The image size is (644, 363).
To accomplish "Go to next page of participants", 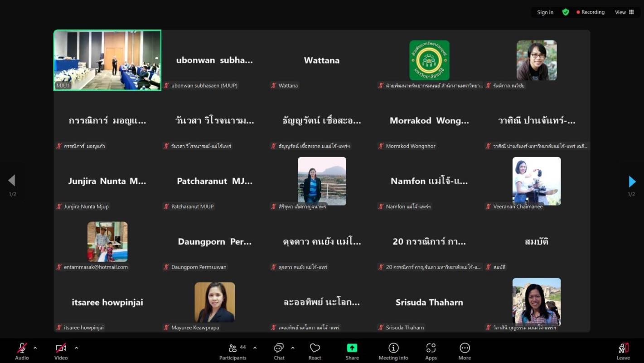I will point(632,181).
